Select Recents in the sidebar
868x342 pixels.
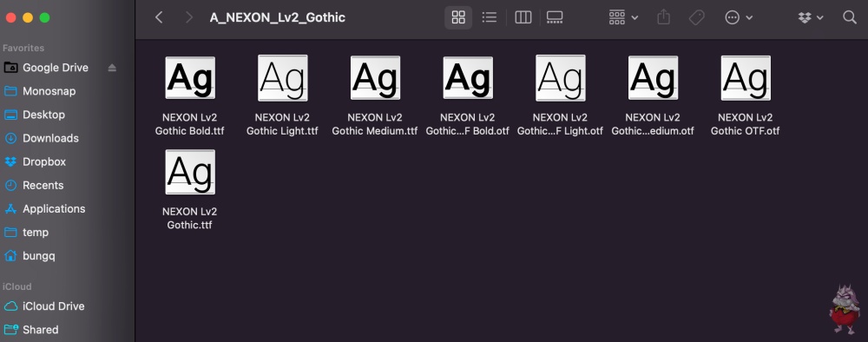coord(43,186)
